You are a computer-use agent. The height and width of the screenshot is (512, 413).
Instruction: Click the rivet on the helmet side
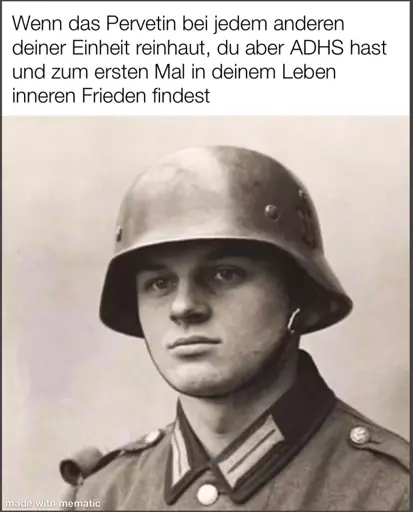pyautogui.click(x=272, y=212)
